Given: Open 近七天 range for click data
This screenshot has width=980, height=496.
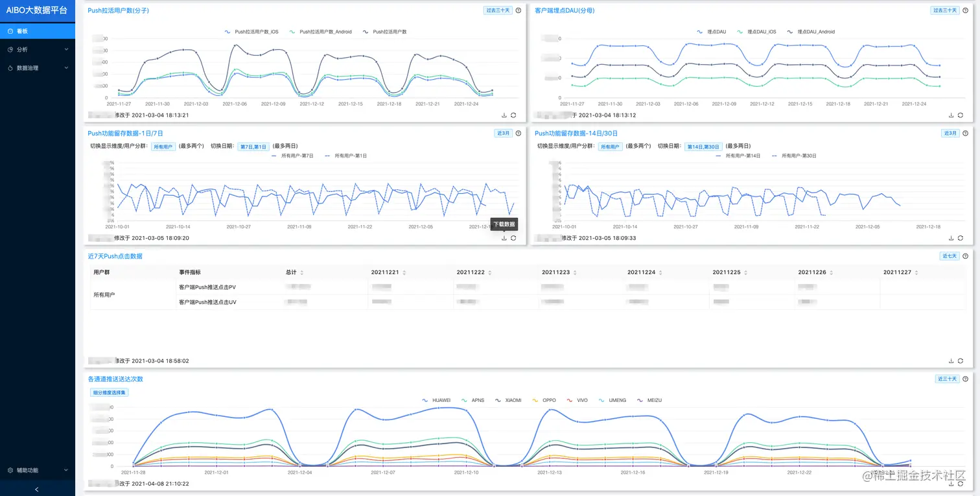Looking at the screenshot, I should [x=950, y=256].
